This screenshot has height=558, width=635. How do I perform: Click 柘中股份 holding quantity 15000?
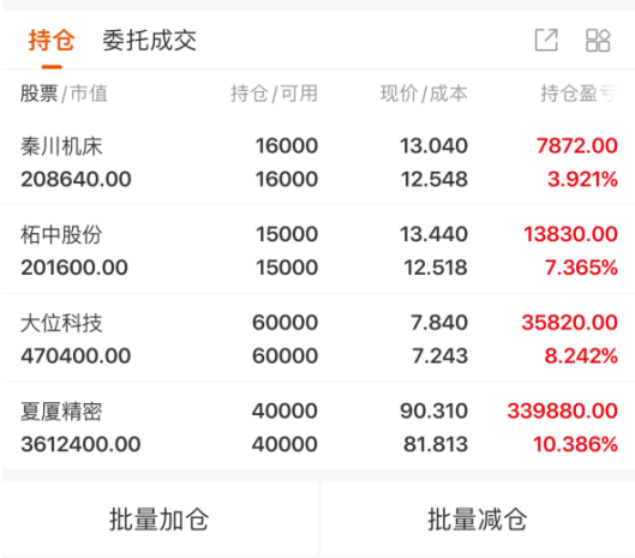[287, 234]
